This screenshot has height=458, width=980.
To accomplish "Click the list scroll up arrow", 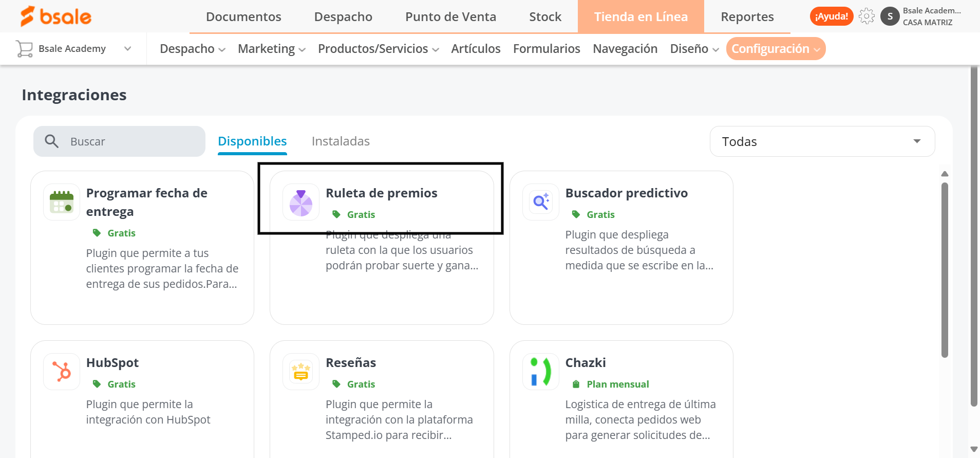I will 945,174.
